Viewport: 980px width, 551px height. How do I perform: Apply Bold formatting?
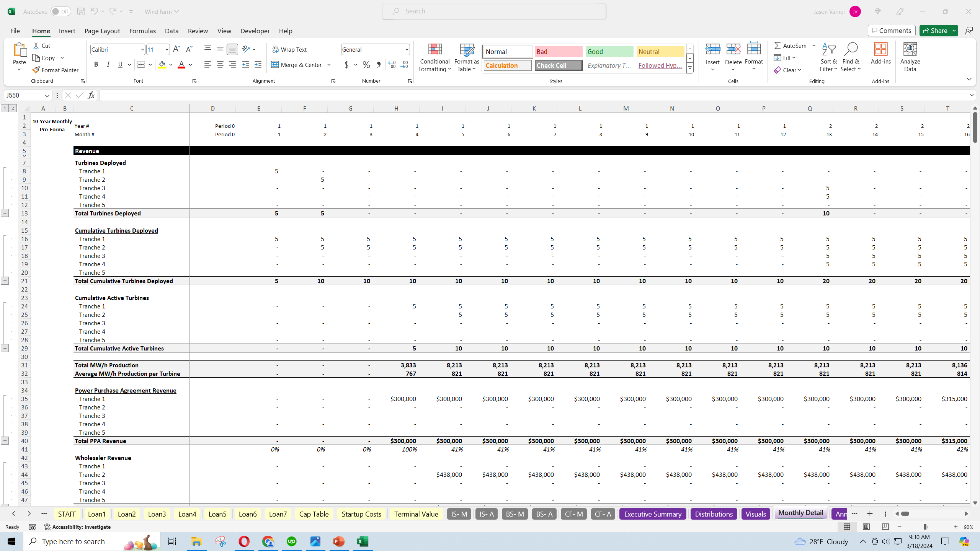[96, 65]
